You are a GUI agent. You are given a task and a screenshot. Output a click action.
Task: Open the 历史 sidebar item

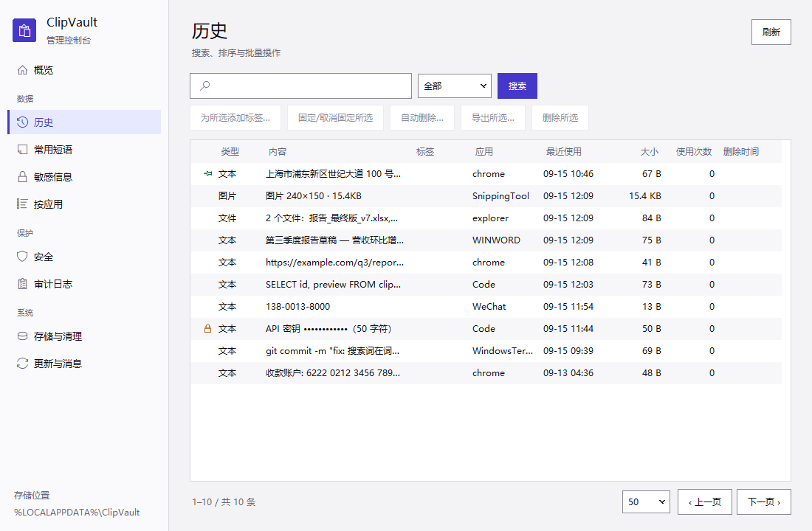point(84,122)
